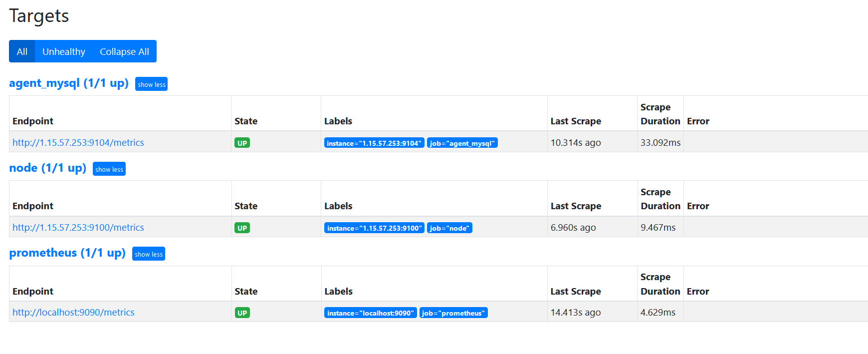Click instance="1.15.57.253:9104" label badge

pyautogui.click(x=374, y=143)
